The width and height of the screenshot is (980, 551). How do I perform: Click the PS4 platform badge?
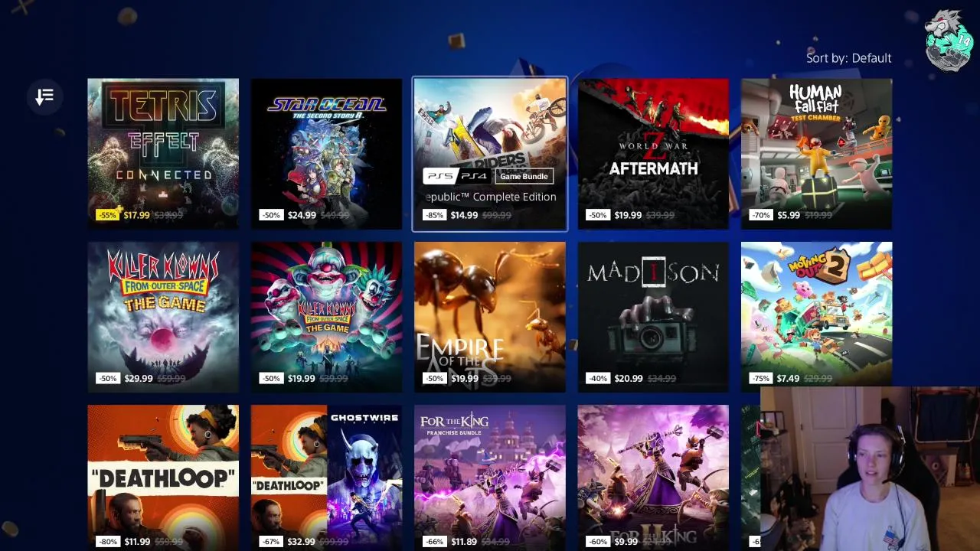pos(474,176)
